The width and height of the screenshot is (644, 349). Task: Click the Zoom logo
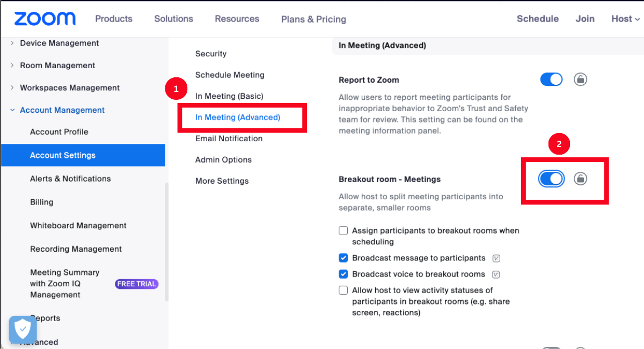pos(45,19)
